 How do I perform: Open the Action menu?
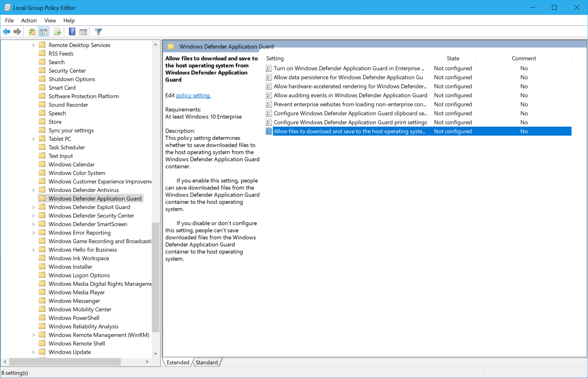[x=29, y=20]
